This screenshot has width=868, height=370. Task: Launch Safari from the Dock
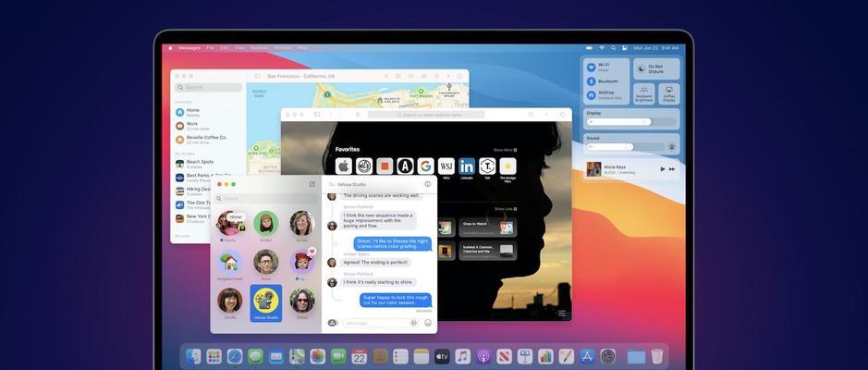(235, 356)
